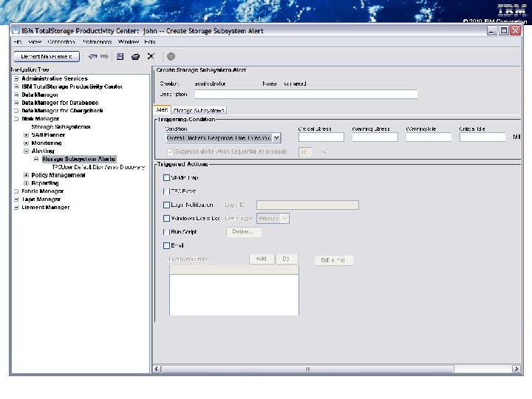532x399 pixels.
Task: Check the Login Notification option
Action: (166, 205)
